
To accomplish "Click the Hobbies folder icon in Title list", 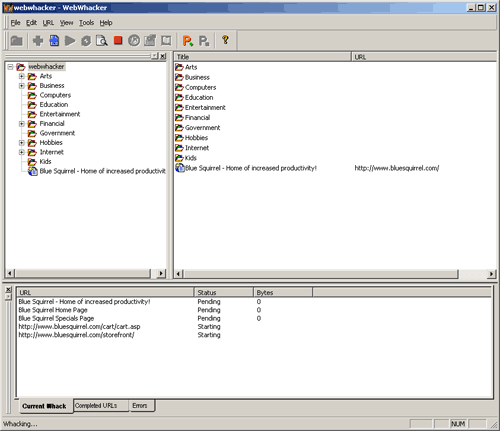I will click(x=179, y=138).
